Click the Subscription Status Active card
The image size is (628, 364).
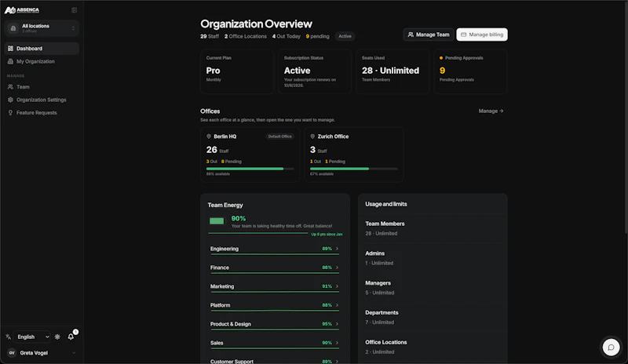[315, 71]
